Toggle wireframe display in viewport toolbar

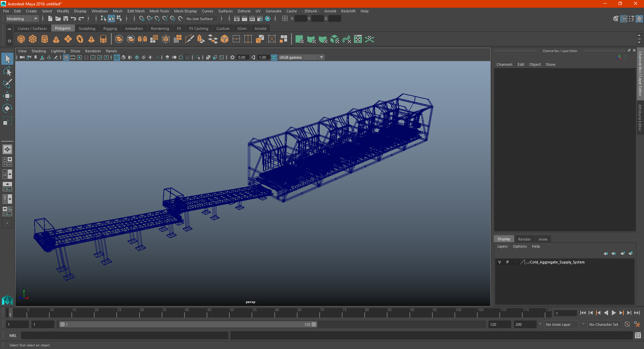click(x=117, y=57)
